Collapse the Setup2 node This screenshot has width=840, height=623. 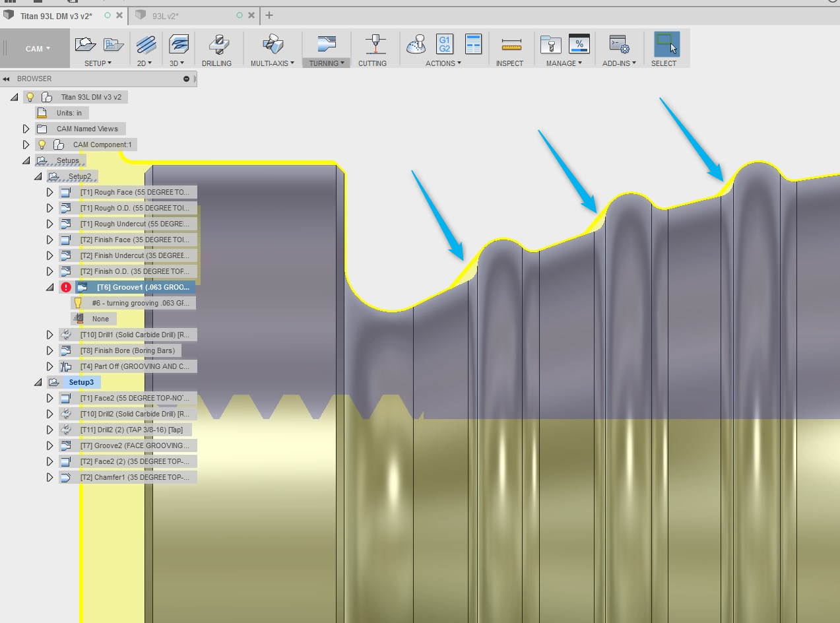38,176
